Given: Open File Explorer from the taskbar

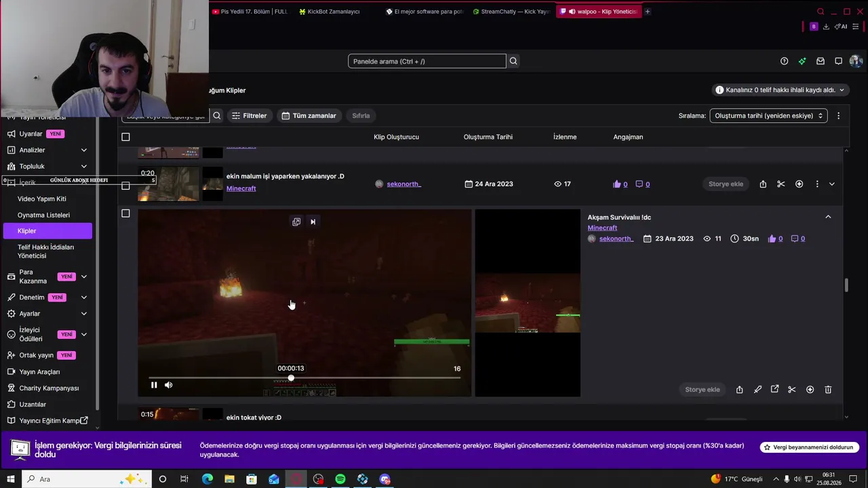Looking at the screenshot, I should tap(229, 479).
